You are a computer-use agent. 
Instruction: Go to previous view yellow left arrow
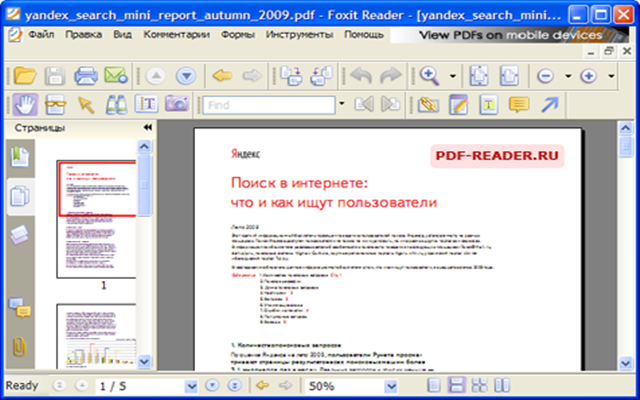[222, 76]
